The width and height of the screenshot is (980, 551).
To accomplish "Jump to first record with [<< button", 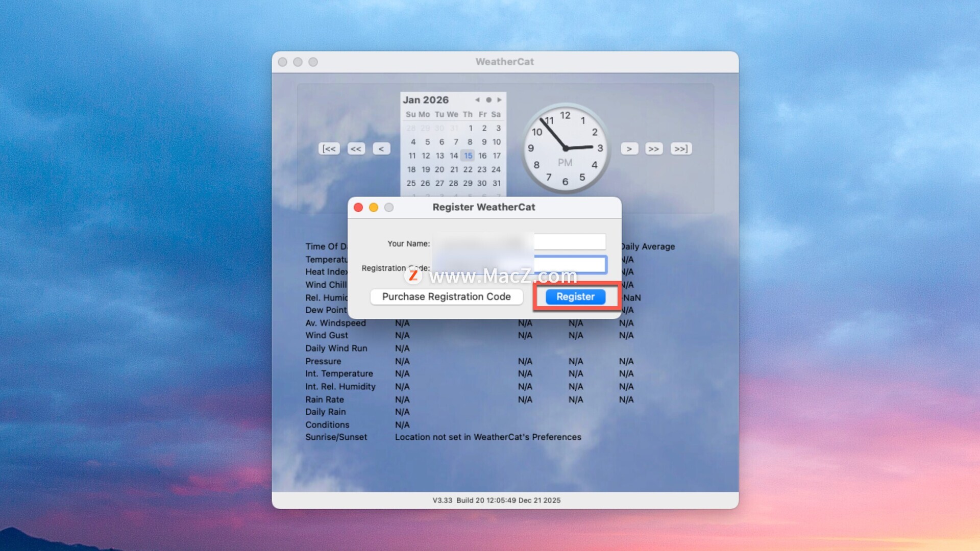I will pyautogui.click(x=329, y=149).
